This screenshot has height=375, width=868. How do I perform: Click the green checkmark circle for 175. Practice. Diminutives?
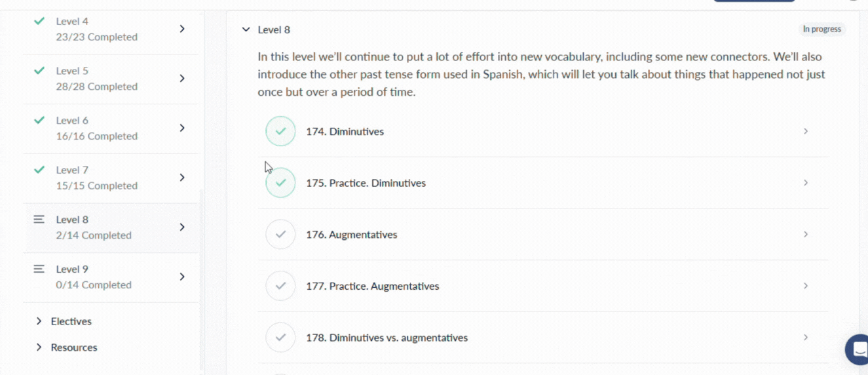(280, 183)
